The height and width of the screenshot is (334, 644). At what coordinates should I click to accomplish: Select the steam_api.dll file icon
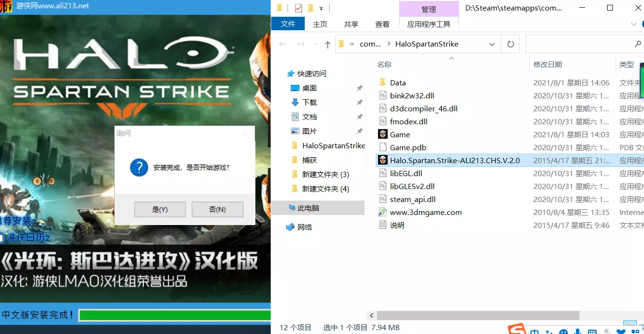382,199
